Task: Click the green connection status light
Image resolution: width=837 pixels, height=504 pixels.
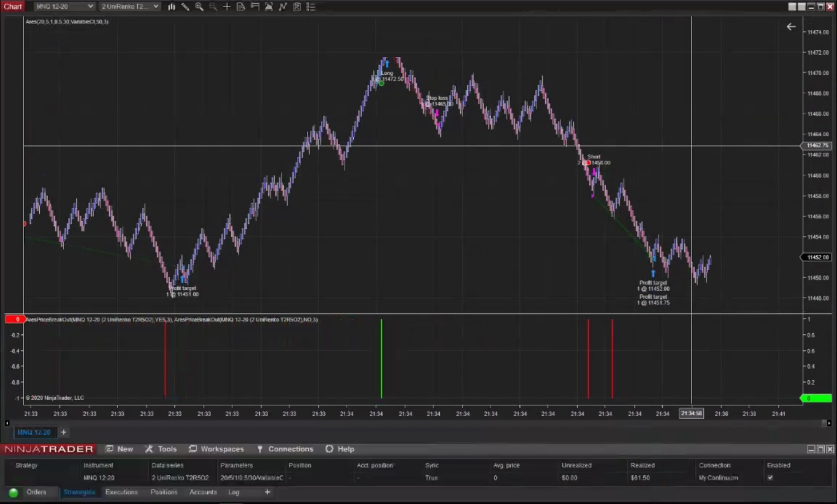Action: coord(13,493)
